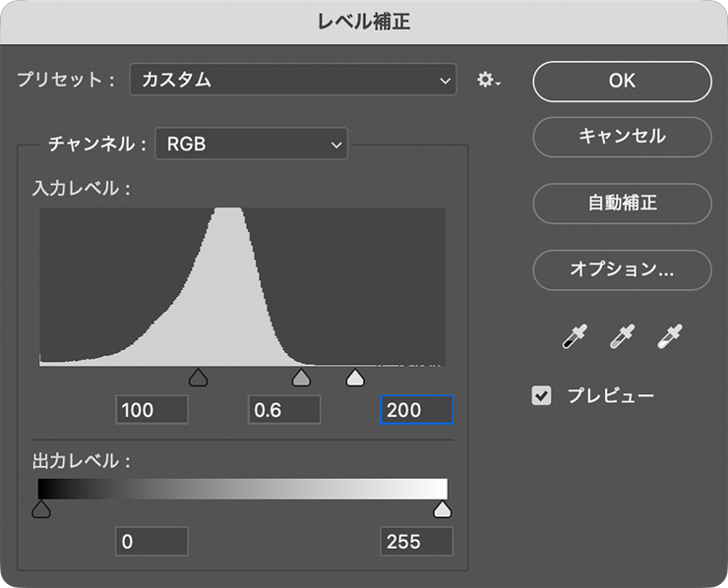Select the gray point eyedropper

(622, 336)
